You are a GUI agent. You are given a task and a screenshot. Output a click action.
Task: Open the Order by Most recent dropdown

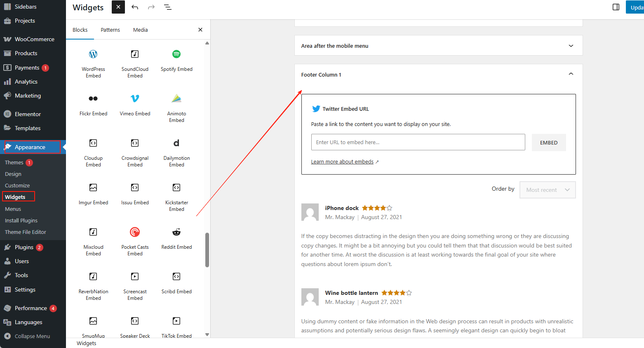(547, 190)
